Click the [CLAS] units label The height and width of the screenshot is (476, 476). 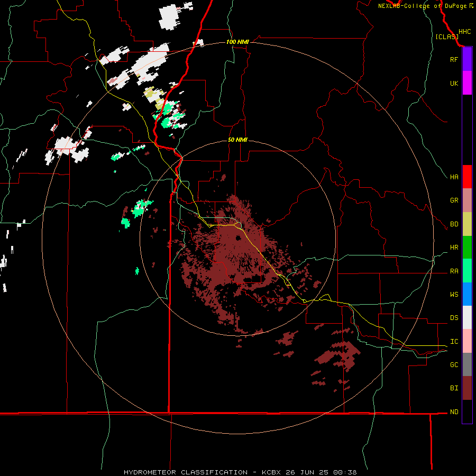[447, 36]
